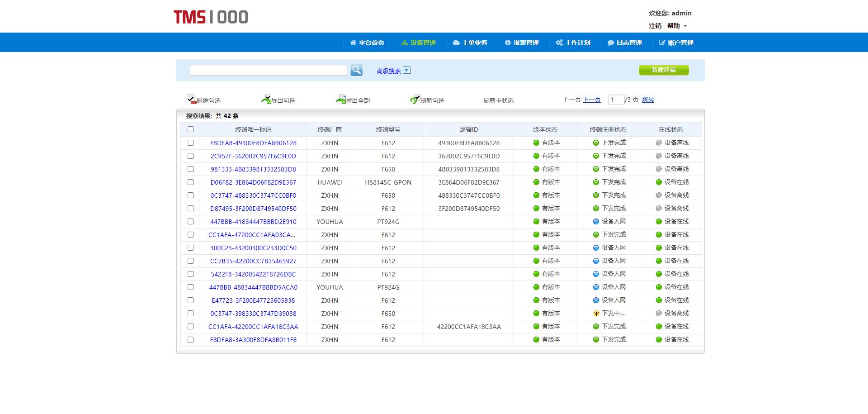Screen dimensions: 868x414
Task: Click the search text input field
Action: (268, 70)
